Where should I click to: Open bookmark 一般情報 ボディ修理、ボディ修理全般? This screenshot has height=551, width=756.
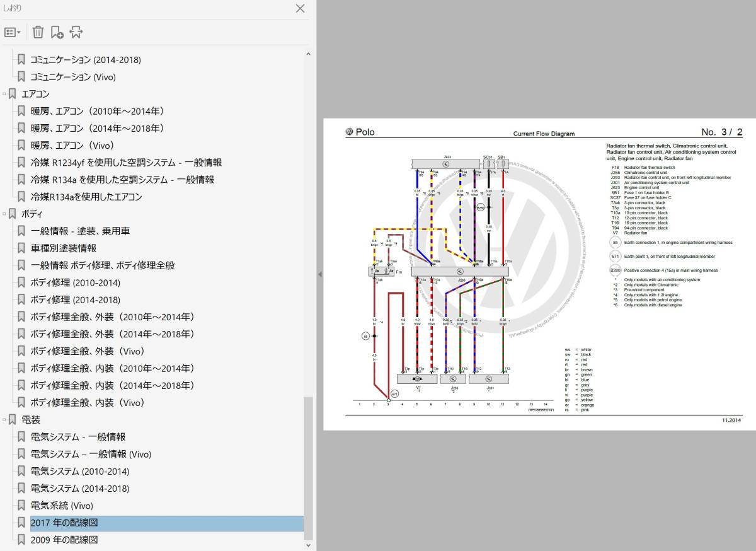coord(103,265)
